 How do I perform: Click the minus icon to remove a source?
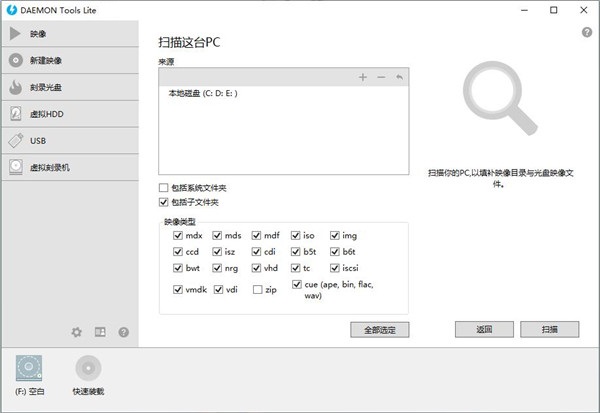click(x=381, y=77)
